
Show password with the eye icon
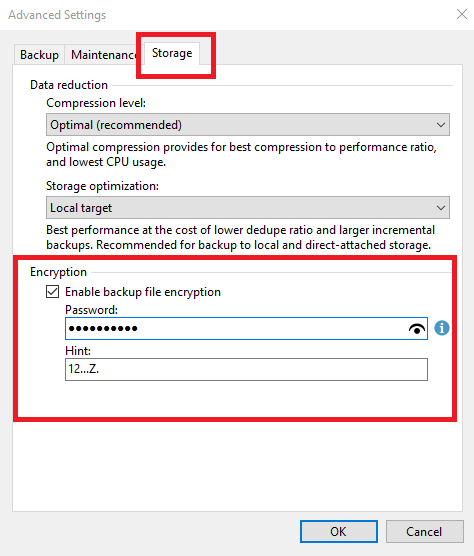417,329
